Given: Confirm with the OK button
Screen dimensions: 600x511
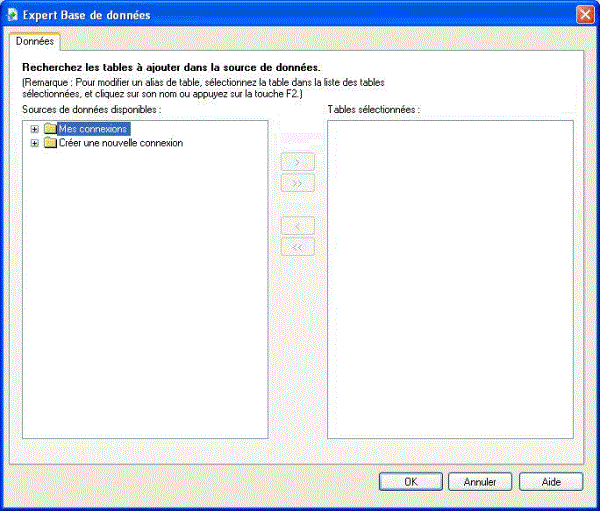Looking at the screenshot, I should 410,481.
